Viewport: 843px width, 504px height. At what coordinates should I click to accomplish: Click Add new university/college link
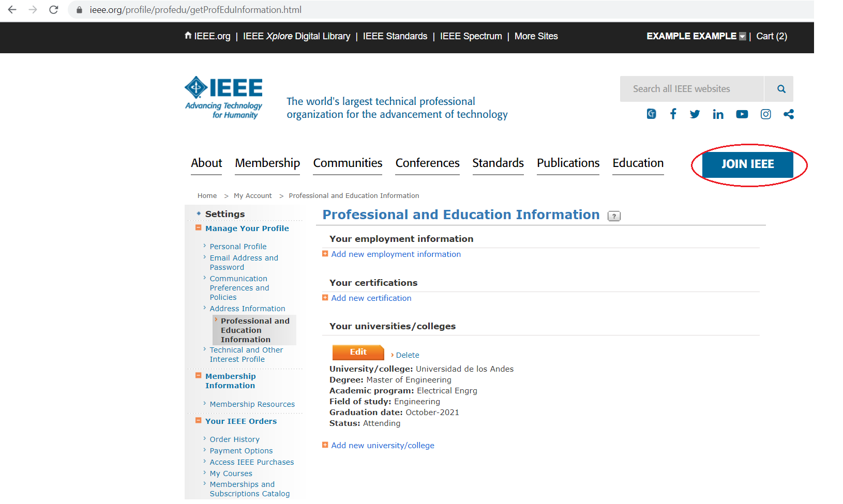[x=383, y=446]
